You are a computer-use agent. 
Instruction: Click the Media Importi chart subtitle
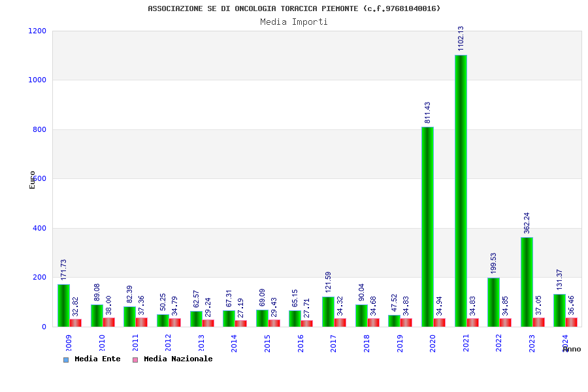pos(294,22)
